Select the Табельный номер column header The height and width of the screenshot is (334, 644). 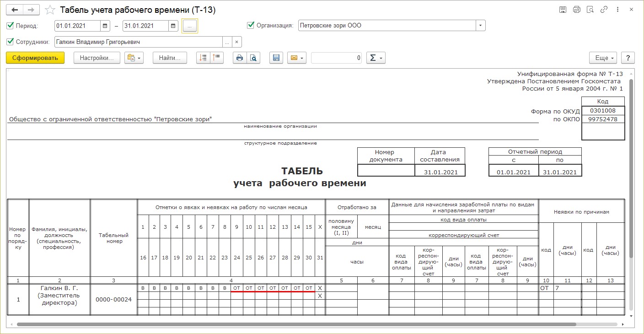[114, 238]
